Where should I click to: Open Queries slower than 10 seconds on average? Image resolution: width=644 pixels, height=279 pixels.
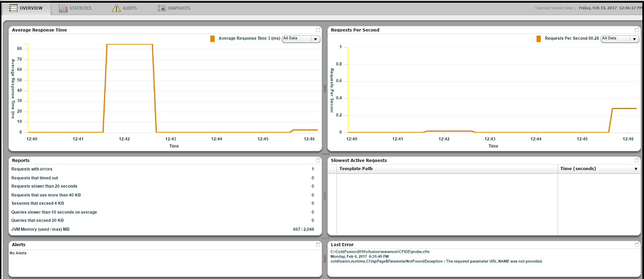tap(163, 212)
